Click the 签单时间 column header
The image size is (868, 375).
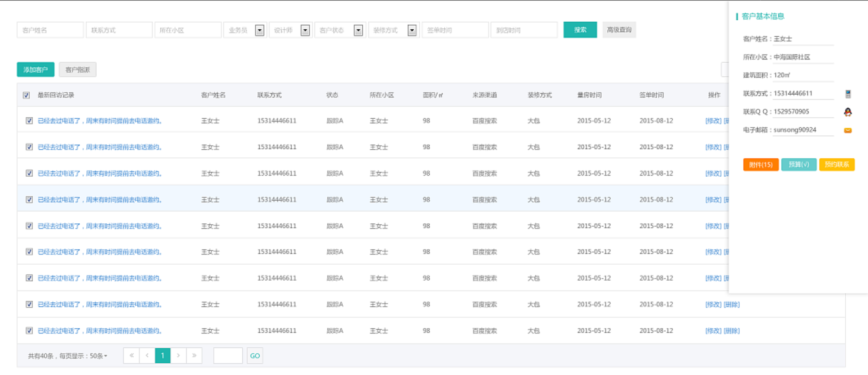651,95
